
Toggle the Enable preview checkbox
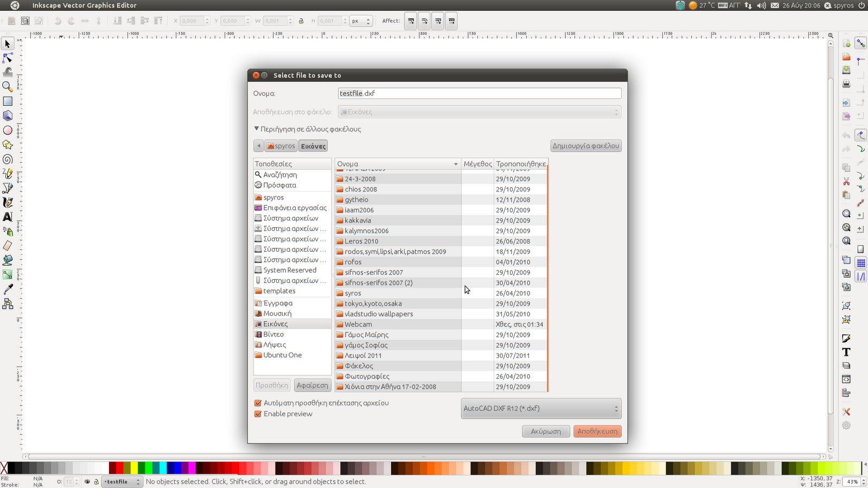point(258,414)
